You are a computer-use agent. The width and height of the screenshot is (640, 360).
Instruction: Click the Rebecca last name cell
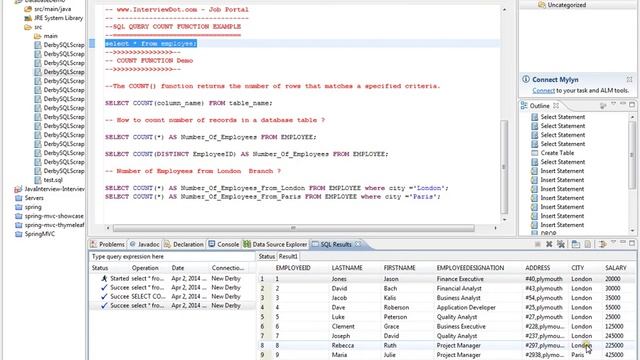342,345
